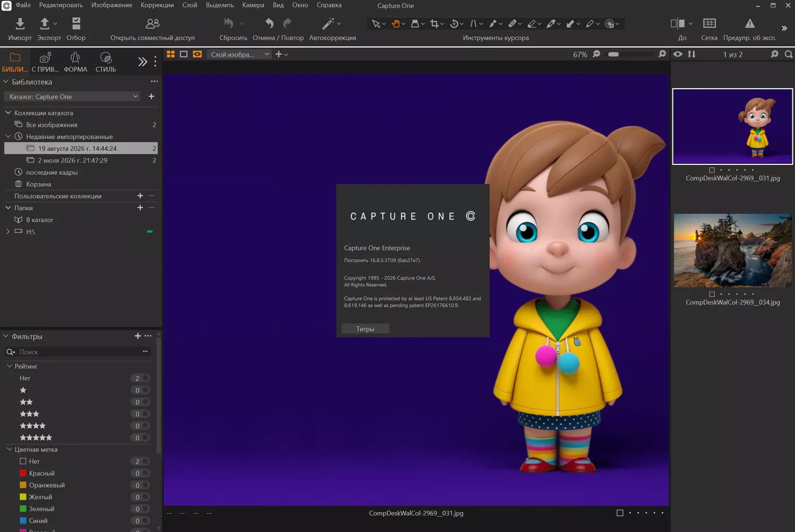Open the image layer dropdown
Image resolution: width=795 pixels, height=532 pixels.
coord(239,54)
